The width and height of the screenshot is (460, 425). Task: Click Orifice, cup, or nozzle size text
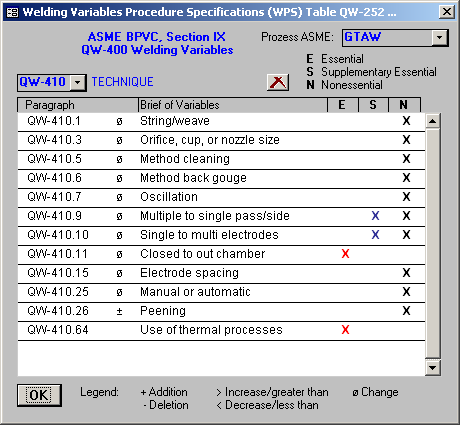tap(210, 140)
